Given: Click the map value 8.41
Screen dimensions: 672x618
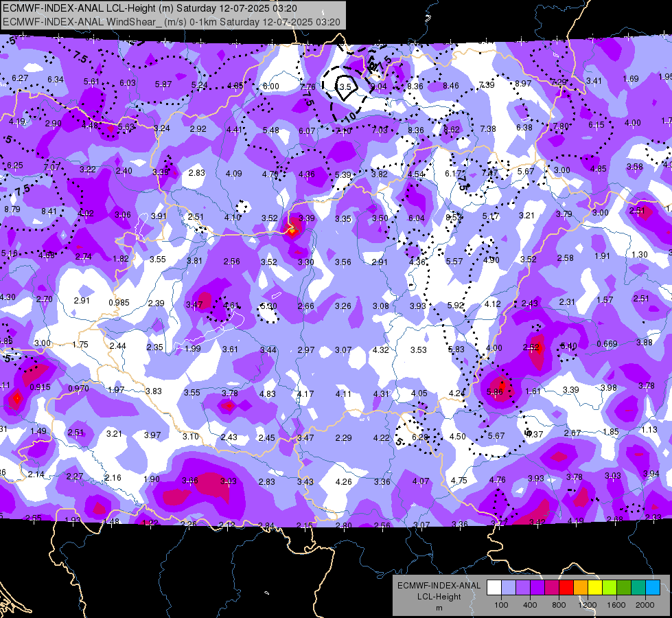Looking at the screenshot, I should point(49,211).
